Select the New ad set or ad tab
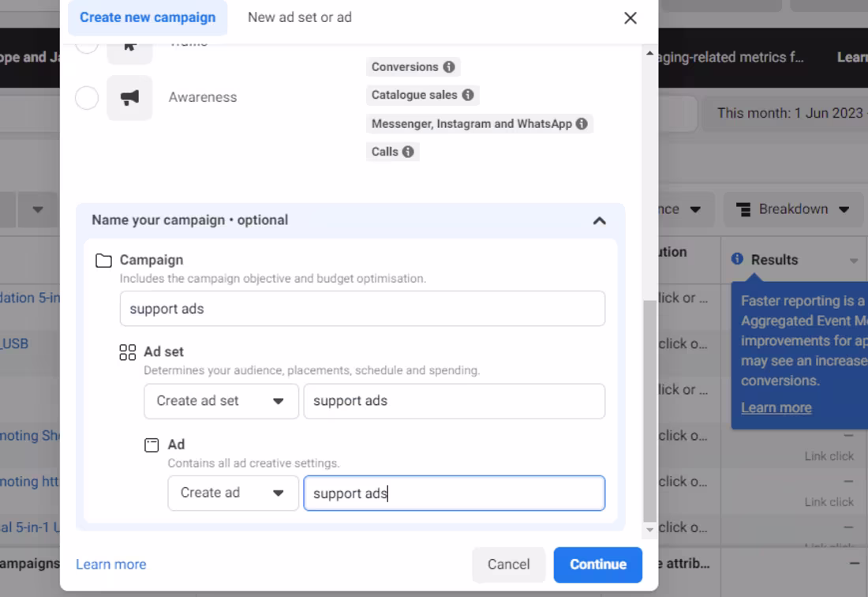The width and height of the screenshot is (868, 597). 300,17
